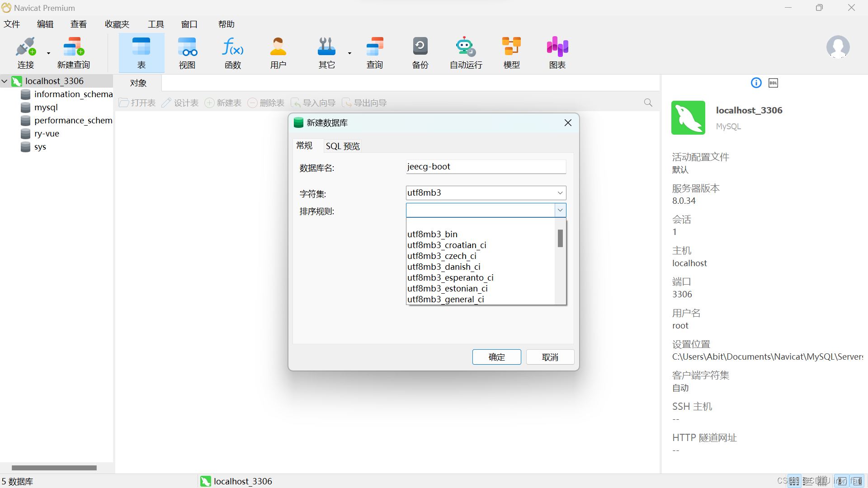Click the user avatar profile icon
The height and width of the screenshot is (488, 868).
tap(838, 47)
